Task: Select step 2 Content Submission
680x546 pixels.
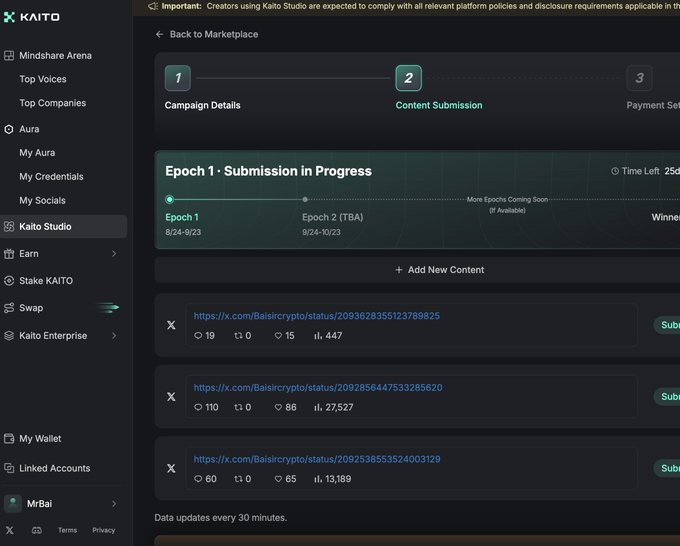Action: pos(409,78)
